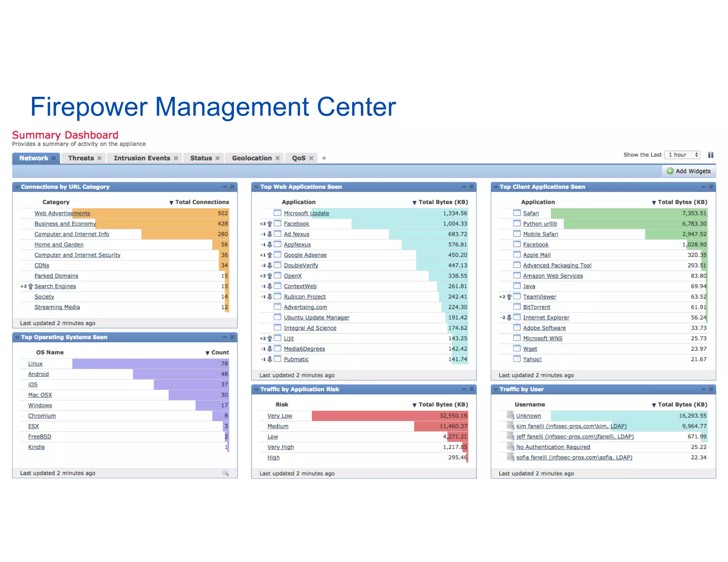Open the Streaming Media category link
728x562 pixels.
click(57, 307)
